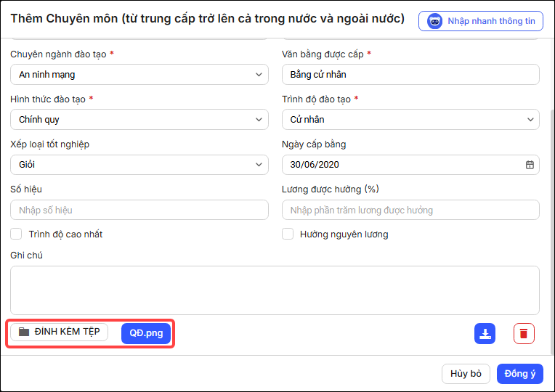
Task: Enable the Hưởng nguyên lương checkbox
Action: click(288, 234)
